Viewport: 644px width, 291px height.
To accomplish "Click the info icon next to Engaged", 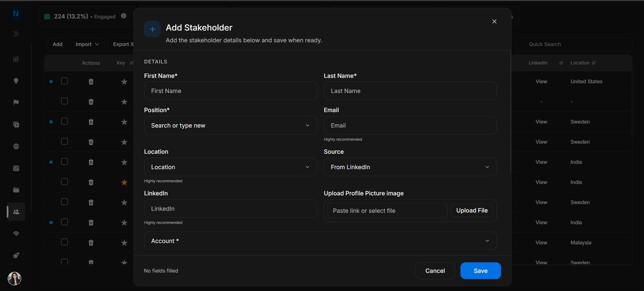I will click(x=124, y=16).
